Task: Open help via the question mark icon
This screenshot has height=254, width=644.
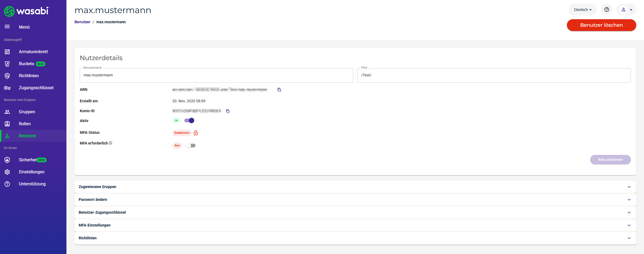Action: coord(606,10)
